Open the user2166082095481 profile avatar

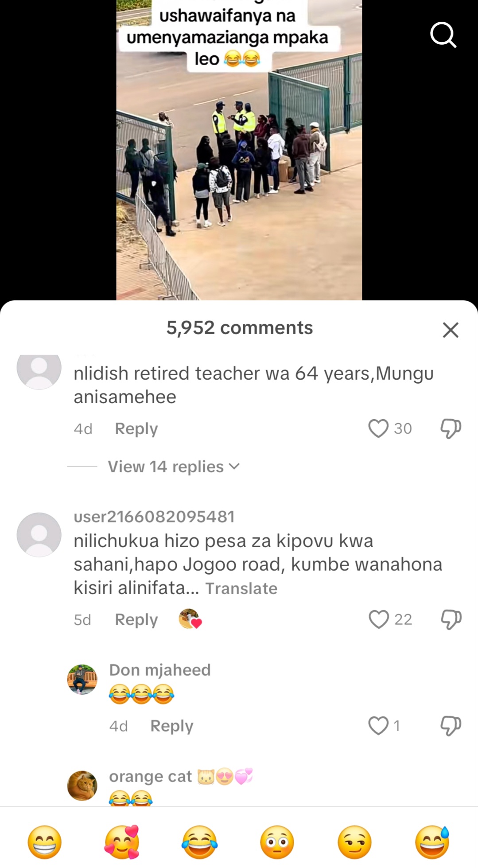(x=39, y=535)
